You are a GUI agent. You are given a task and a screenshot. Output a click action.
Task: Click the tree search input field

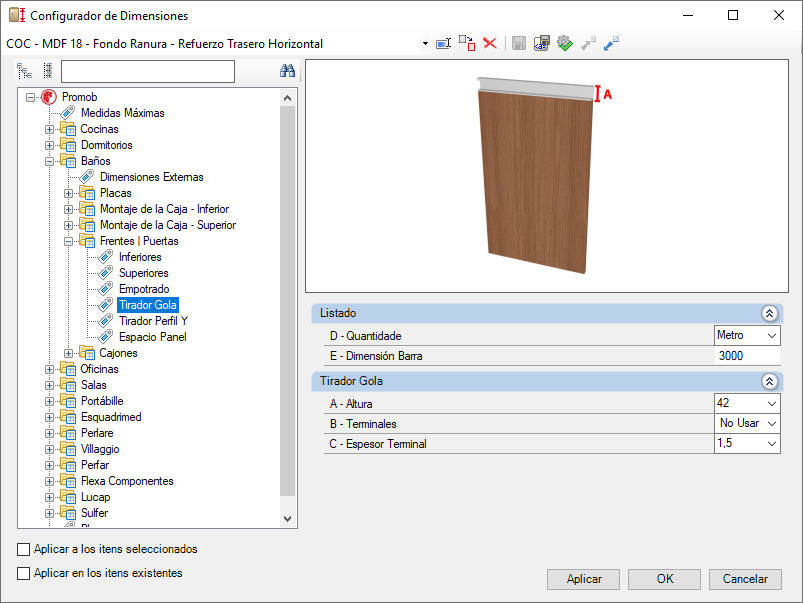click(148, 71)
